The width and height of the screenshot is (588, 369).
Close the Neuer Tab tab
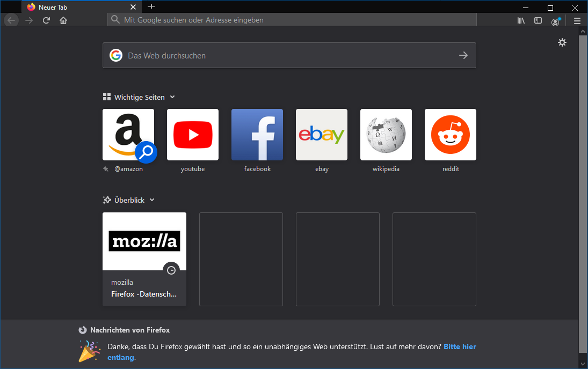pyautogui.click(x=133, y=7)
